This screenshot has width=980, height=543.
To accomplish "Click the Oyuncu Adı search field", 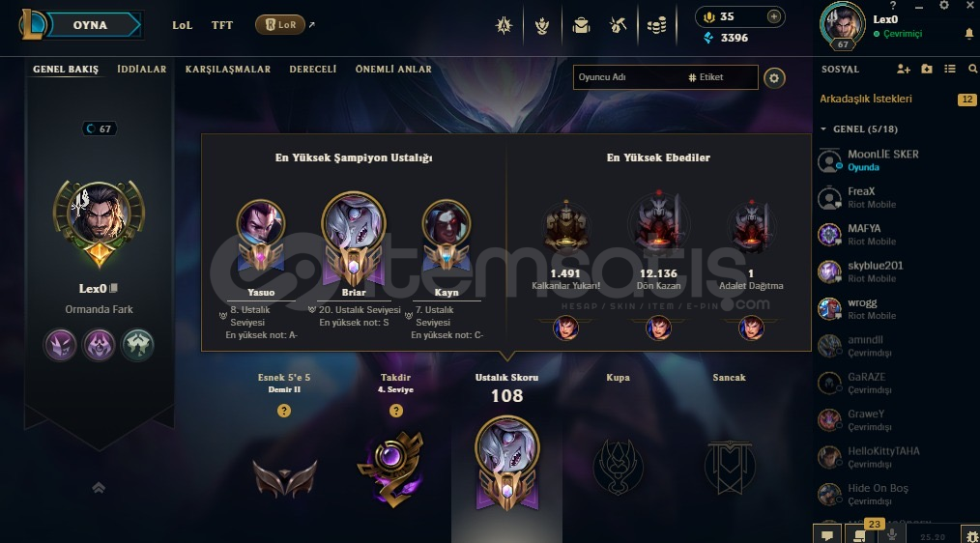I will coord(628,77).
